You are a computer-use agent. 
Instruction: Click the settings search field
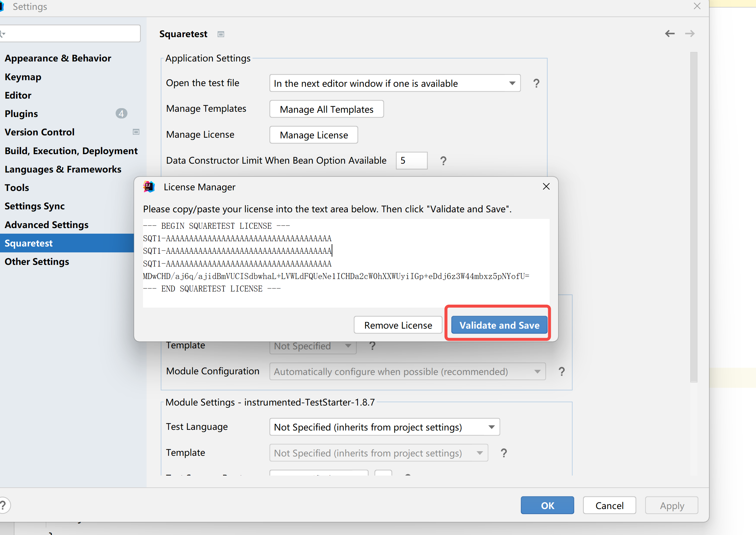click(x=70, y=34)
